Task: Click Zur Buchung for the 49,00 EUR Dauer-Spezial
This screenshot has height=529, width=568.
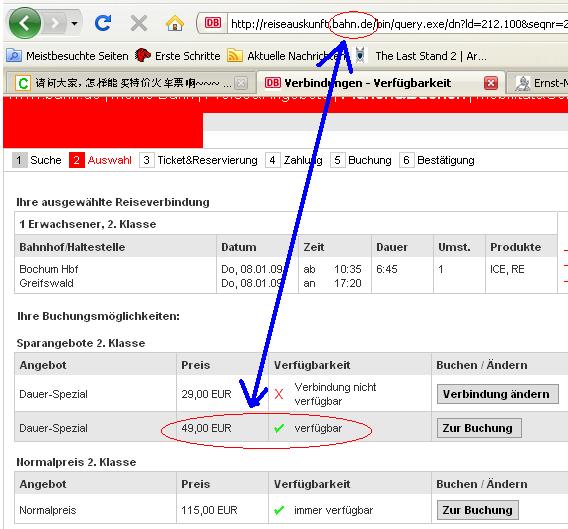Action: (x=479, y=428)
